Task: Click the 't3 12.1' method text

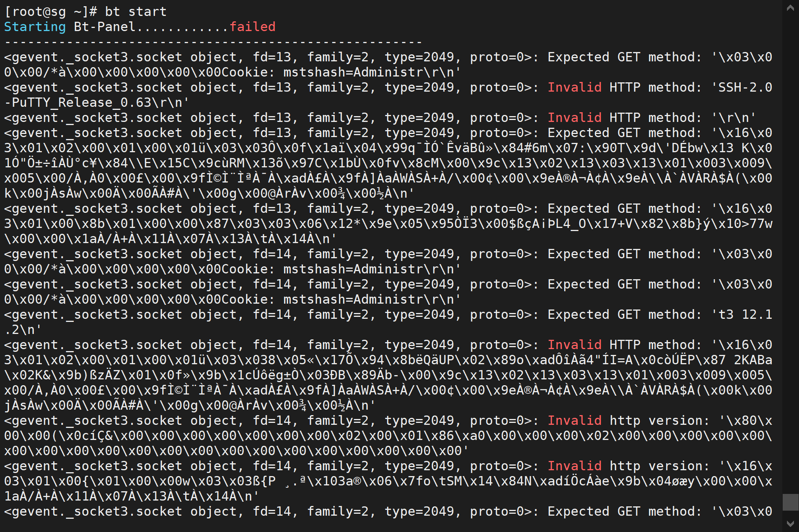Action: coord(745,315)
